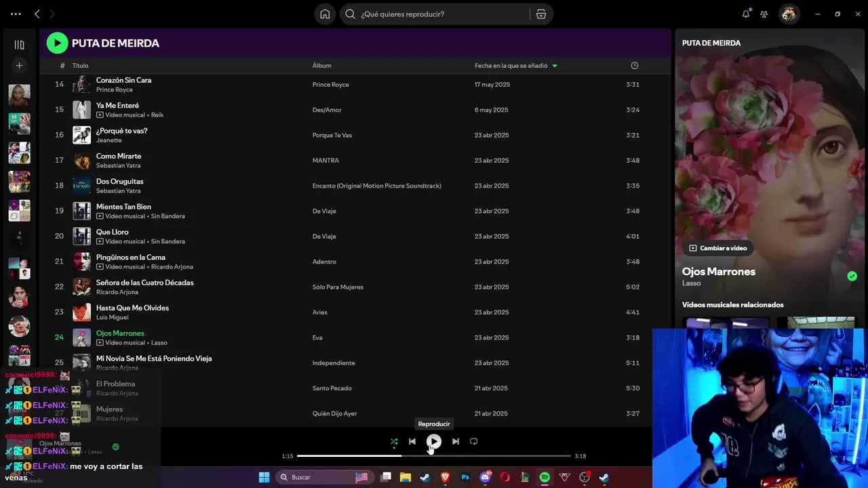Open album 'Independiente'
The image size is (868, 488).
tap(334, 363)
